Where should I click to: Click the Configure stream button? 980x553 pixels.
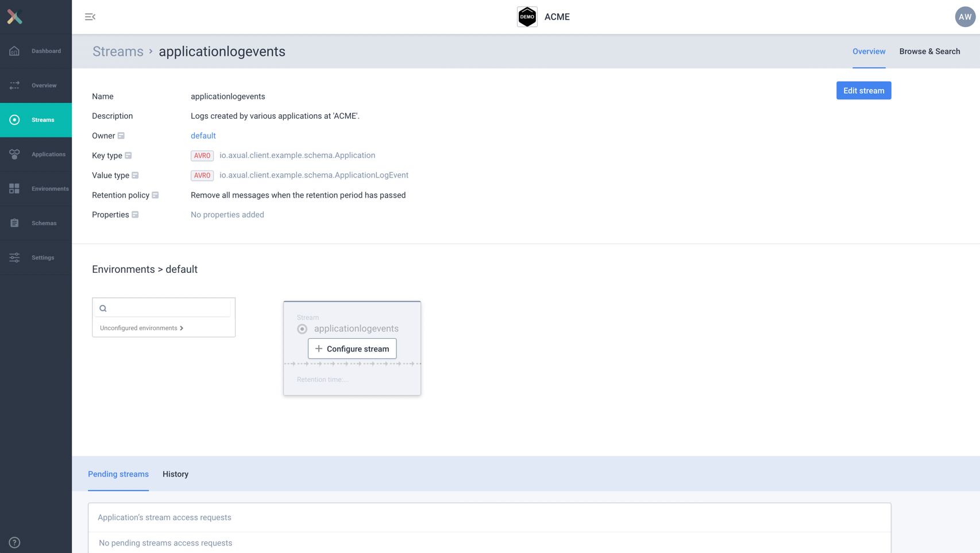click(x=352, y=349)
